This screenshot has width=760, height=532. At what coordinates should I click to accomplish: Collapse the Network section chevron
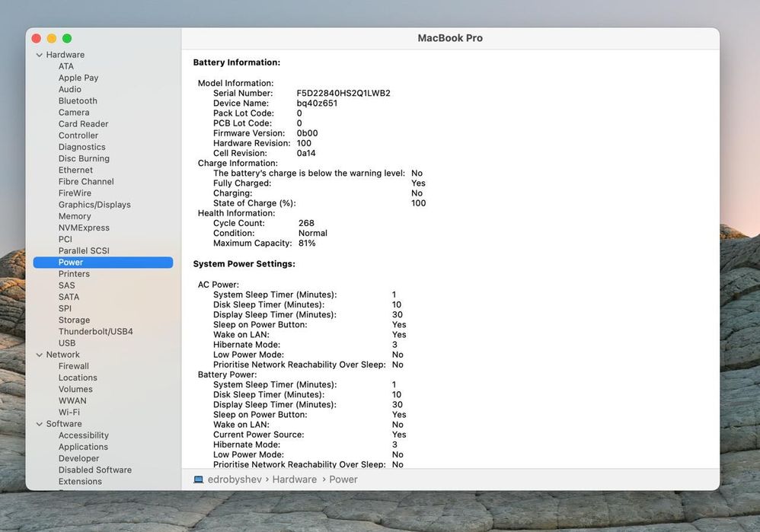pos(40,355)
